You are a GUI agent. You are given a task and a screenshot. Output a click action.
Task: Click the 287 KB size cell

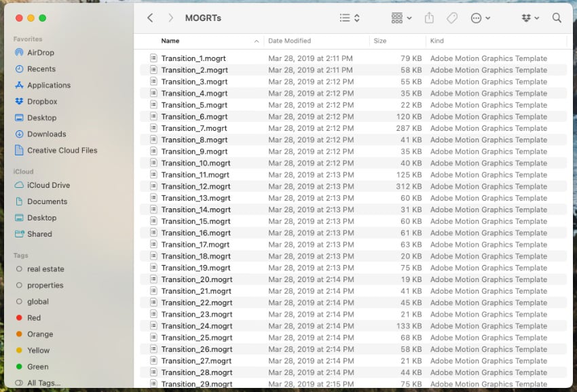pos(409,128)
